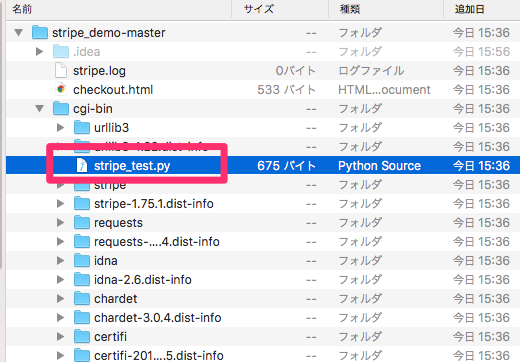The height and width of the screenshot is (362, 520).
Task: Click the idna-2.6.dist-info folder icon
Action: click(x=82, y=279)
